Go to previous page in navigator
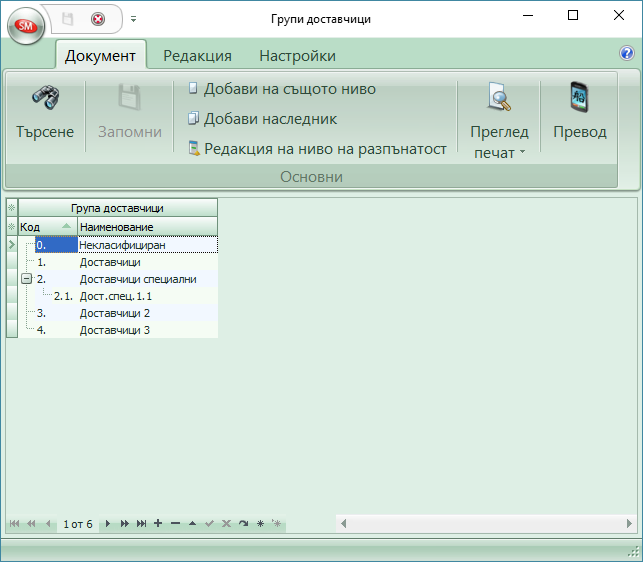 [x=31, y=524]
